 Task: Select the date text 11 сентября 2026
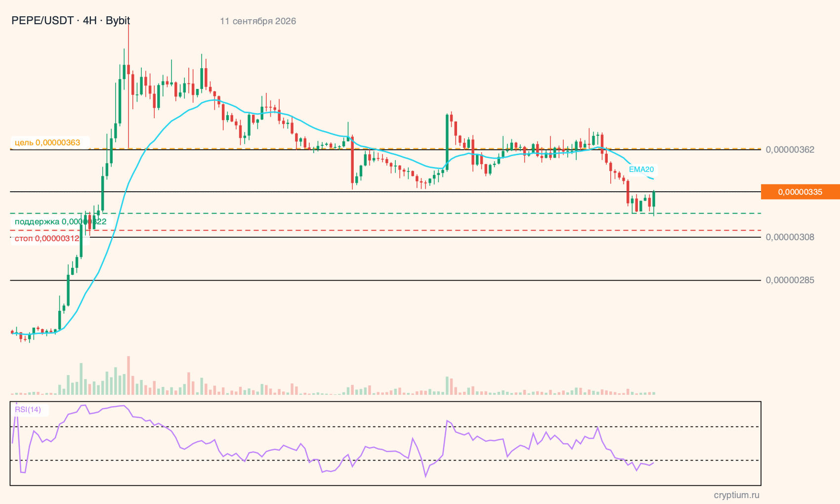(258, 21)
